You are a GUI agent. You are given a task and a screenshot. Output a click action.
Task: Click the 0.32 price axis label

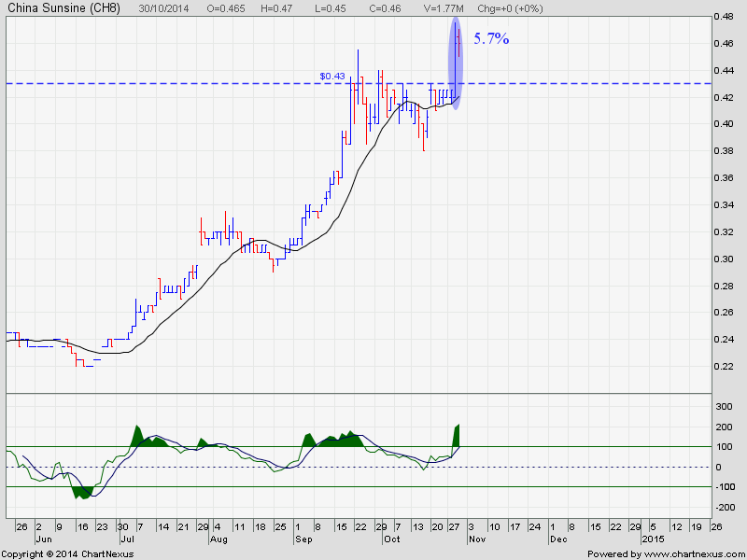point(723,231)
